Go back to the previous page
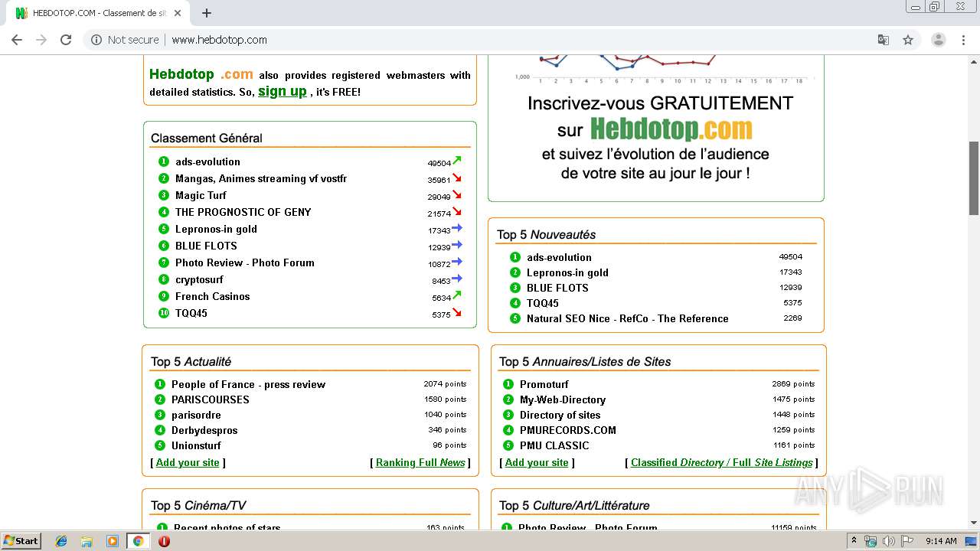 [17, 40]
